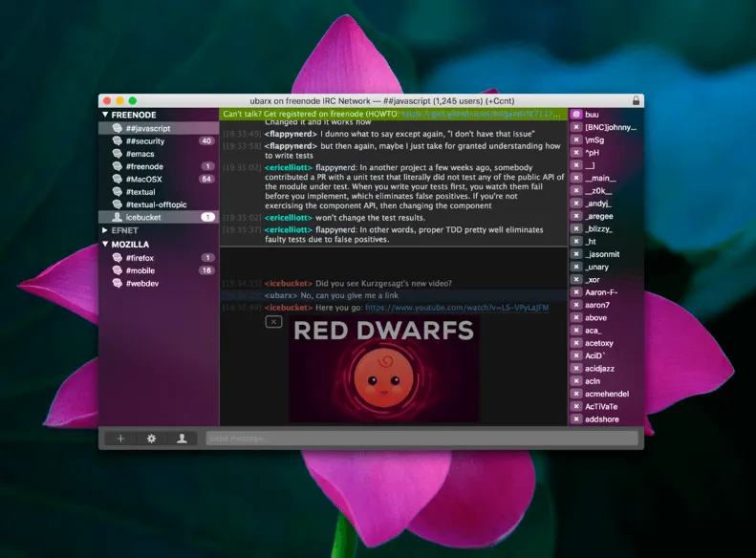Click the icon beside Aaron-F- user
Screen dimensions: 756x558
coord(576,292)
